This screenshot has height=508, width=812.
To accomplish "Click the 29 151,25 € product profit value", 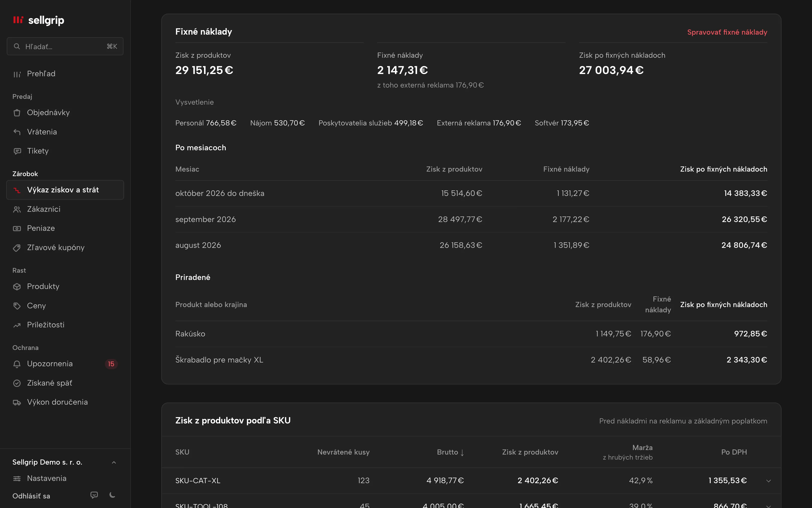I will (x=204, y=70).
